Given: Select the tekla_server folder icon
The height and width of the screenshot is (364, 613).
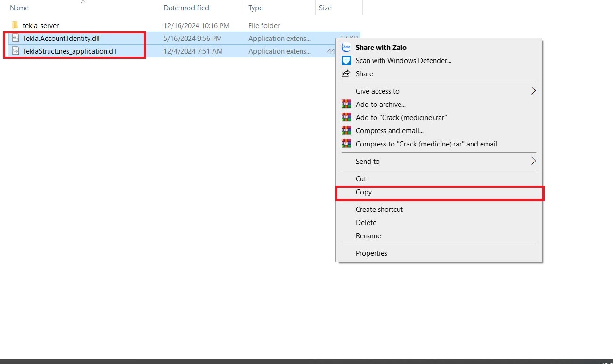Looking at the screenshot, I should (15, 25).
